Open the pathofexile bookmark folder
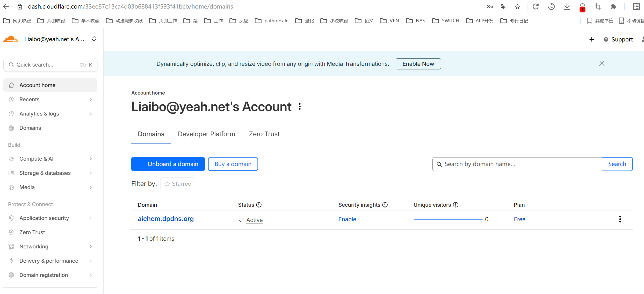 tap(271, 21)
